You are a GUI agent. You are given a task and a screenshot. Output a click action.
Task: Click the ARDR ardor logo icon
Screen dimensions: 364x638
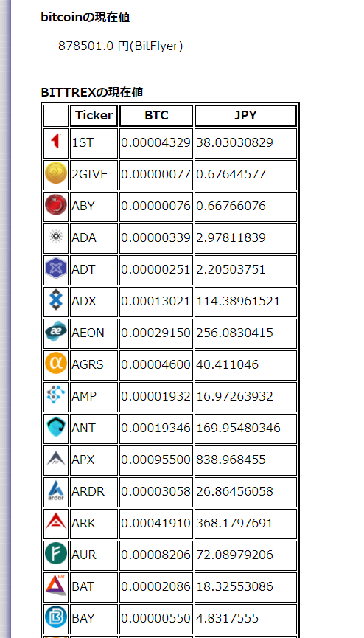(x=56, y=490)
